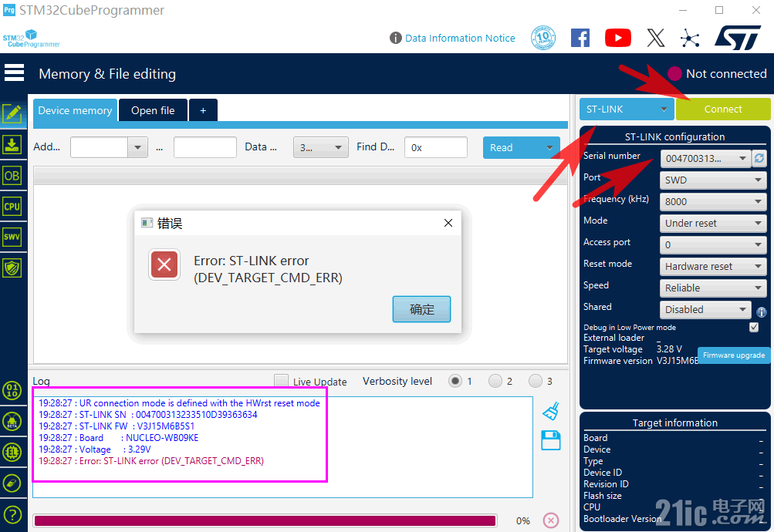Switch to the Open file tab
Screen dimensions: 774x532
153,110
